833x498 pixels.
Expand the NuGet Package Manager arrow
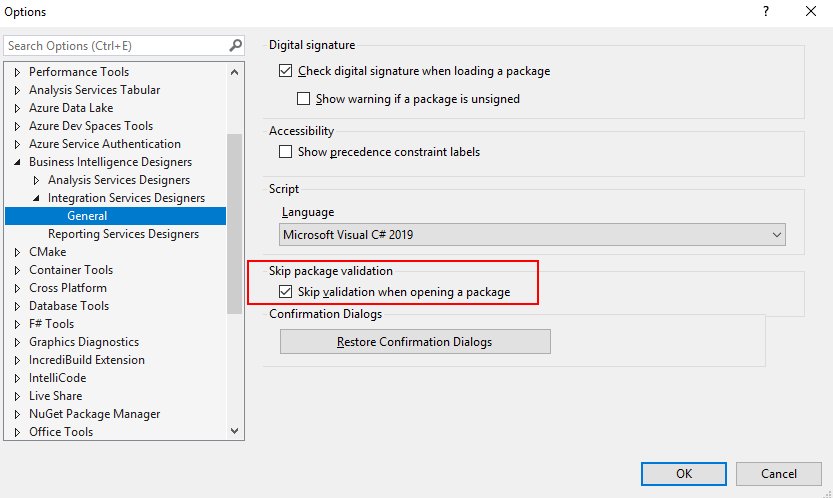pos(17,414)
